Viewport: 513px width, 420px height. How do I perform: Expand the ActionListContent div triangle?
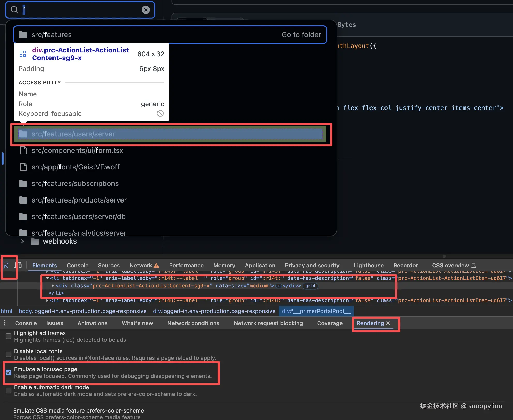(x=52, y=286)
